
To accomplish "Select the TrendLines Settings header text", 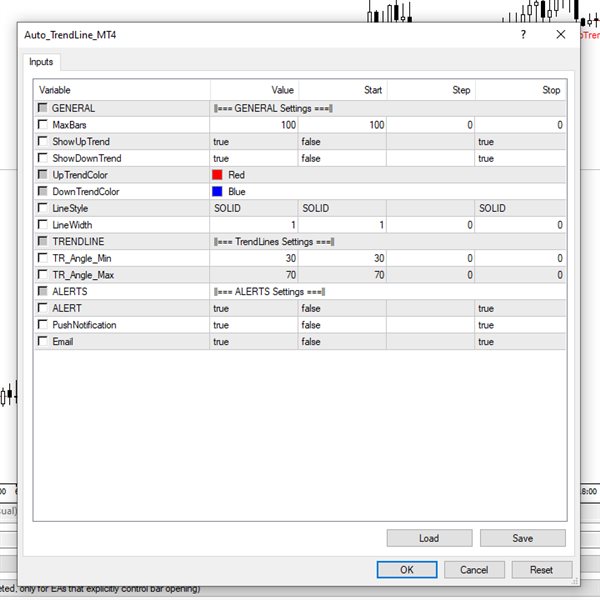I will (274, 241).
